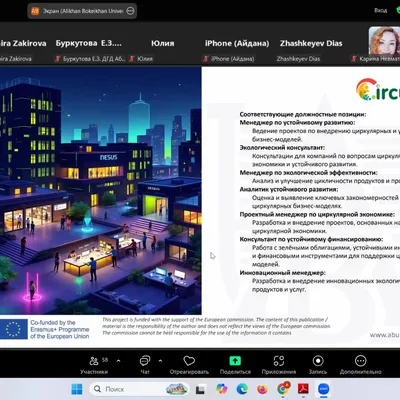The height and width of the screenshot is (400, 400).
Task: Open the Windows Start menu
Action: (x=77, y=389)
